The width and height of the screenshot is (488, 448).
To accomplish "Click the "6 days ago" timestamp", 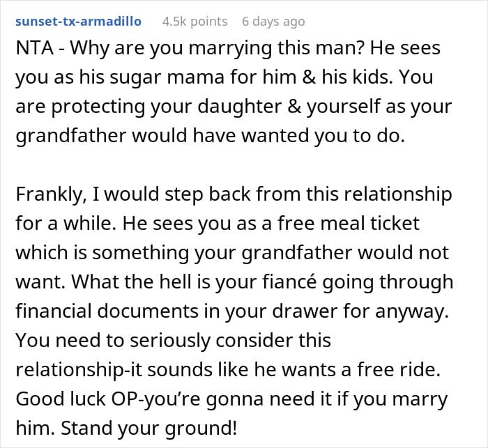I will pyautogui.click(x=273, y=22).
